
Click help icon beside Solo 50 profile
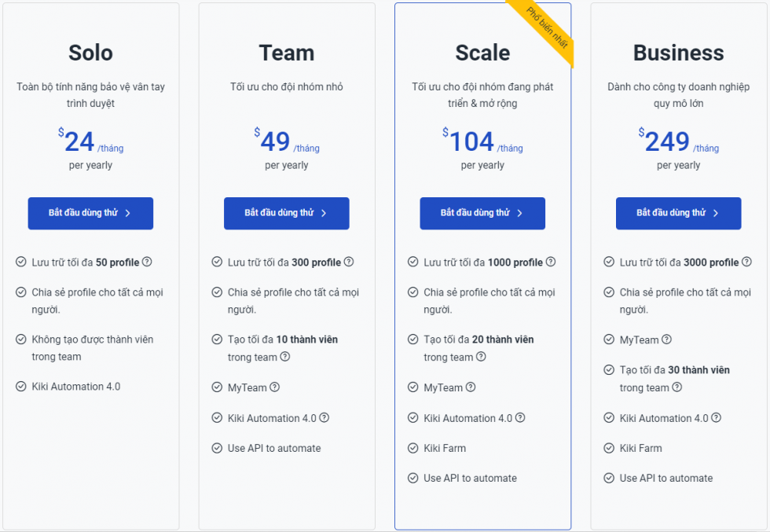tap(147, 262)
